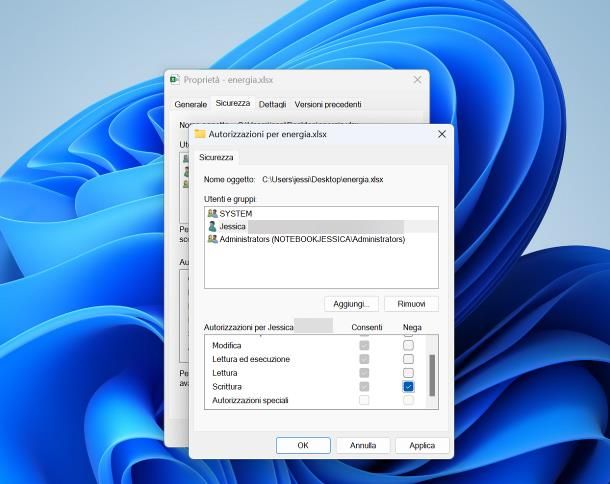This screenshot has width=610, height=484.
Task: Open Versioni precedenti tab
Action: [x=328, y=104]
